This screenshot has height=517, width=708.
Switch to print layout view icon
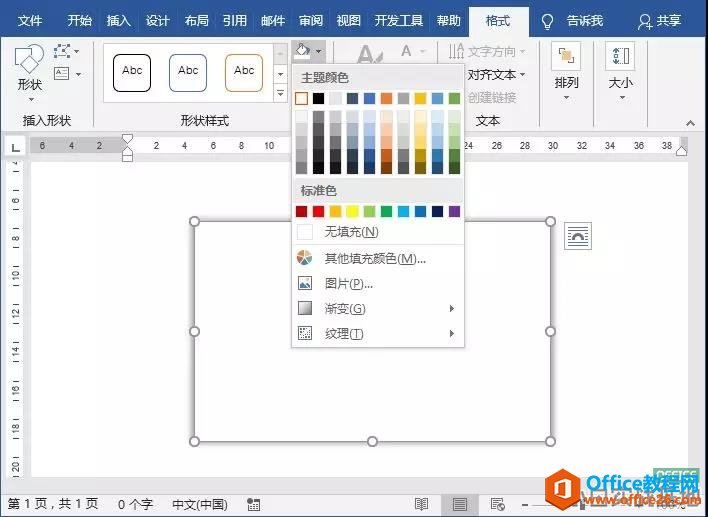point(460,504)
